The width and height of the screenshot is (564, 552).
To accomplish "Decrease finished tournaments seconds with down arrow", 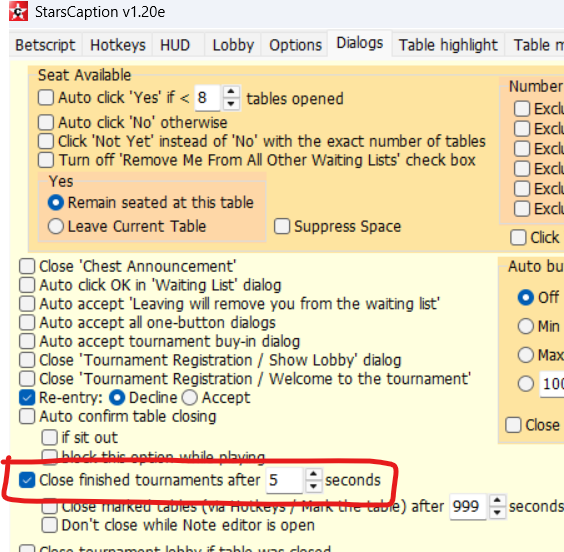I will (x=314, y=486).
